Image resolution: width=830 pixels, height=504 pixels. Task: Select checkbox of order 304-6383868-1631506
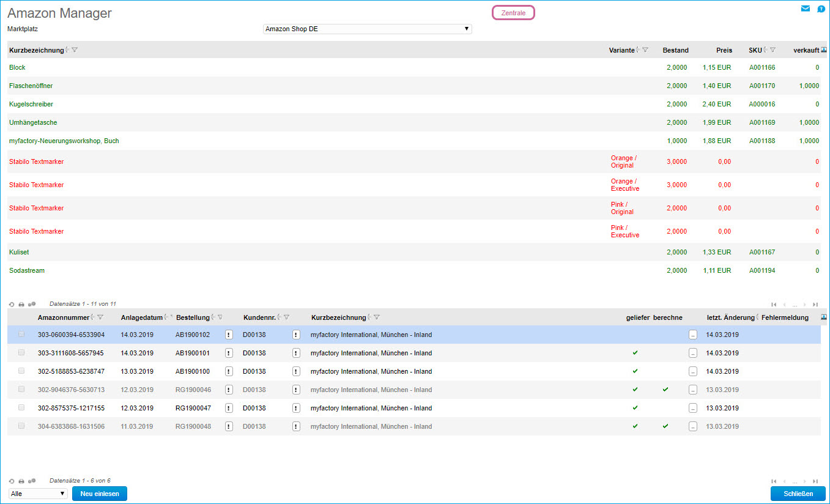point(22,426)
